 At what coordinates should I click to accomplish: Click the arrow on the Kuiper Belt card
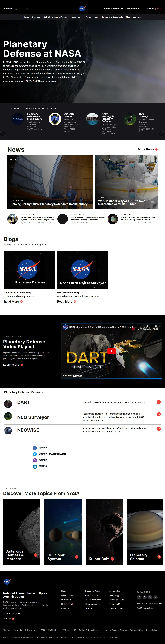[112, 559]
